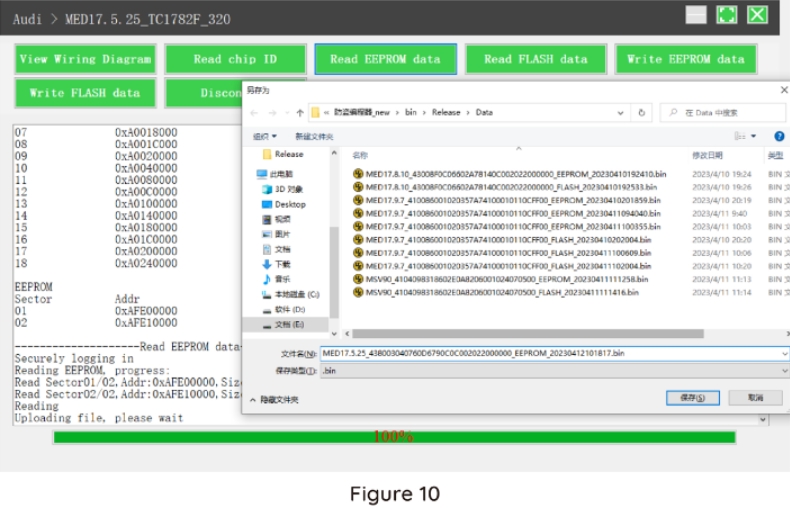Select Desktop in navigation tree
Screen dimensions: 790x510
click(284, 205)
